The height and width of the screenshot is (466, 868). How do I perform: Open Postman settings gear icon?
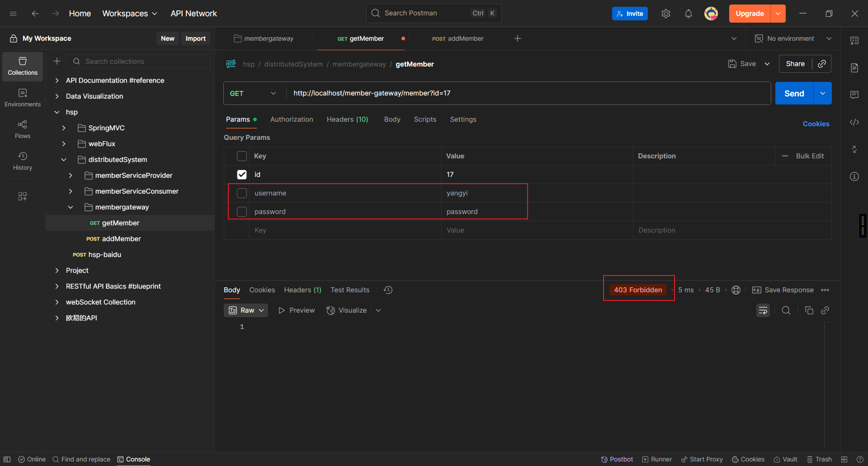click(x=665, y=14)
